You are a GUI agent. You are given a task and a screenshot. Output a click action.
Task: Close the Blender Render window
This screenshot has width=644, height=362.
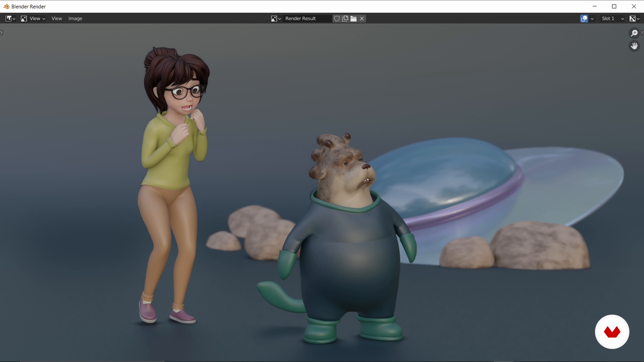coord(634,6)
